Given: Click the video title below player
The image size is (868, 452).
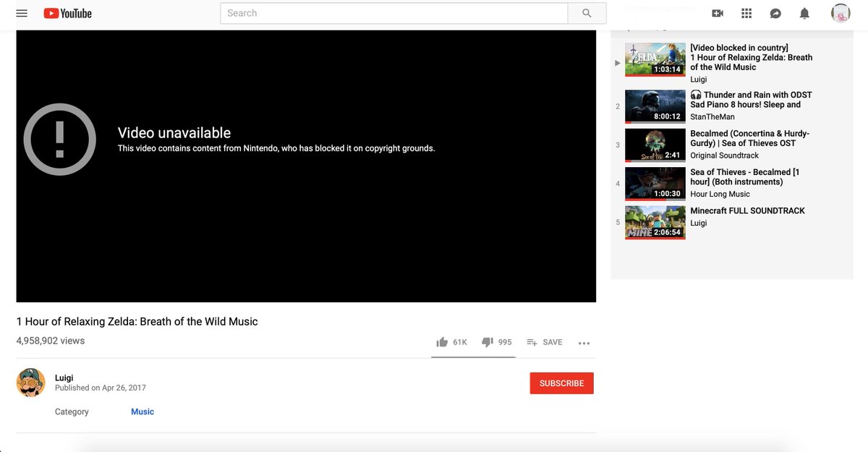Looking at the screenshot, I should (137, 321).
